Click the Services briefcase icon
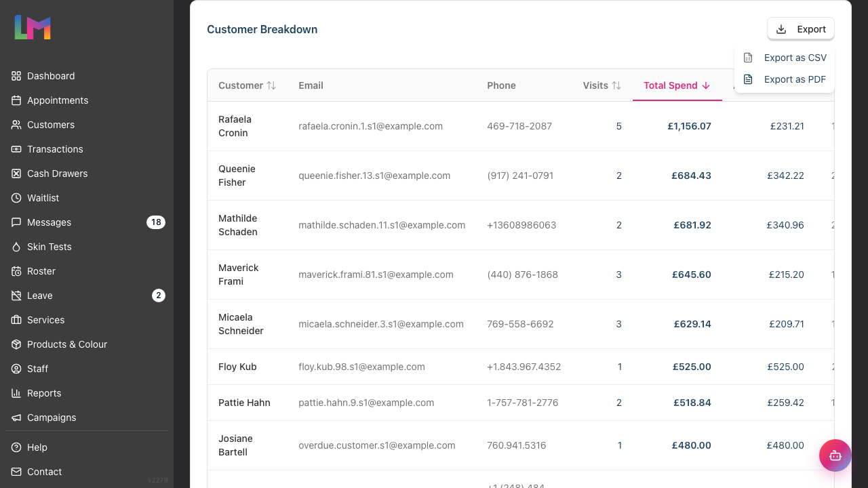This screenshot has height=488, width=868. tap(16, 320)
